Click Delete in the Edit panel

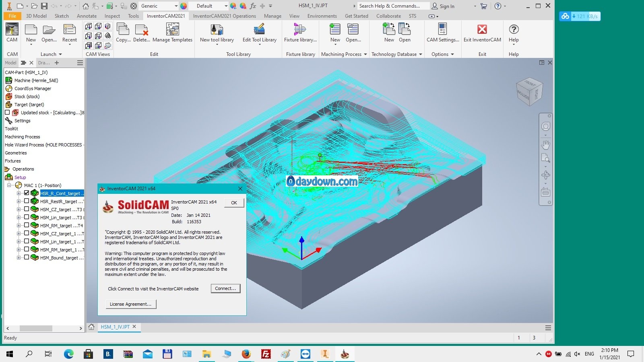141,33
